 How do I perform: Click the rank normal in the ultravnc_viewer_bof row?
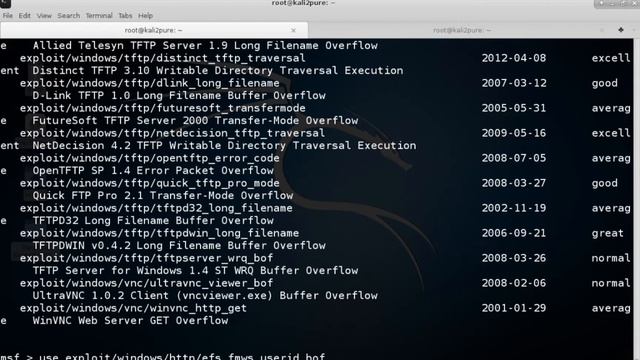click(611, 283)
